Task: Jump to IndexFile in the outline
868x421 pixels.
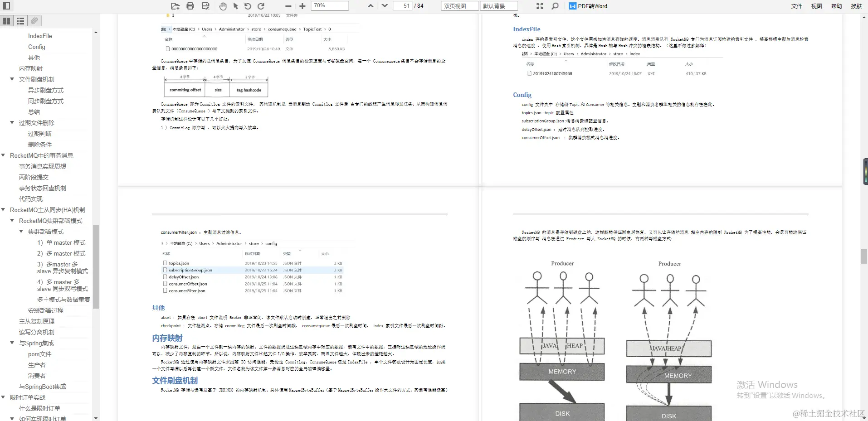Action: (40, 36)
